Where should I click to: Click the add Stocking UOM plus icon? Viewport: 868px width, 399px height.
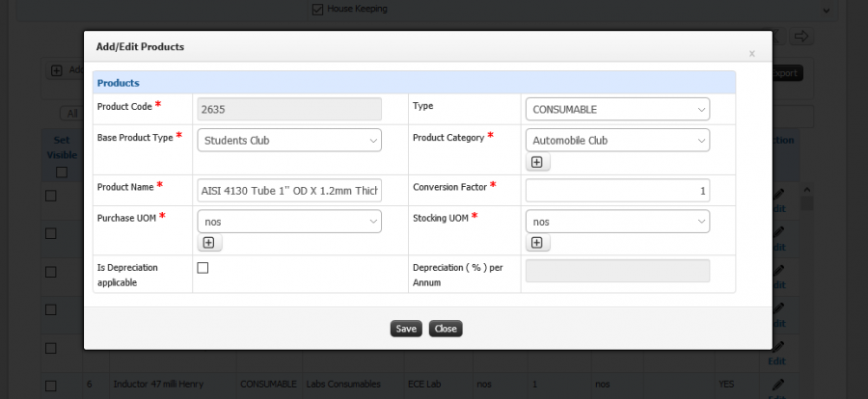[537, 243]
